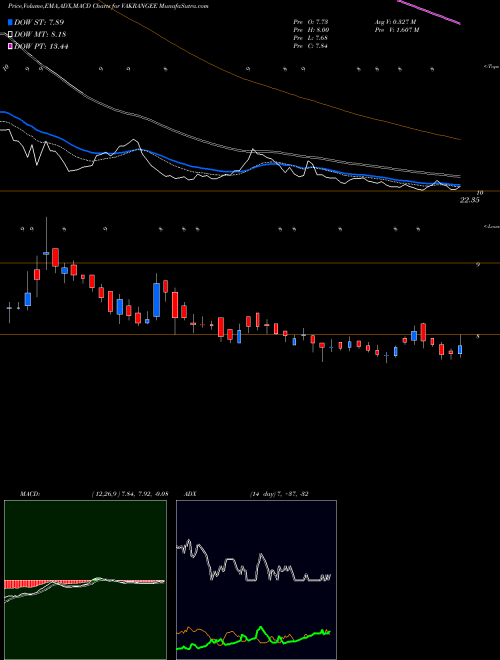Image resolution: width=500 pixels, height=660 pixels.
Task: Click the 'ADX' panel heading
Action: (190, 494)
